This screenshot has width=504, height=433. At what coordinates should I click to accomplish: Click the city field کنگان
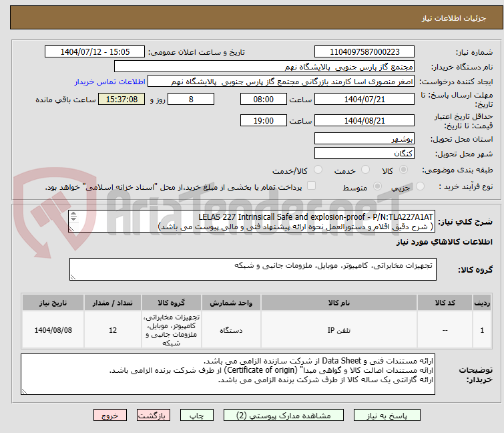click(x=364, y=153)
